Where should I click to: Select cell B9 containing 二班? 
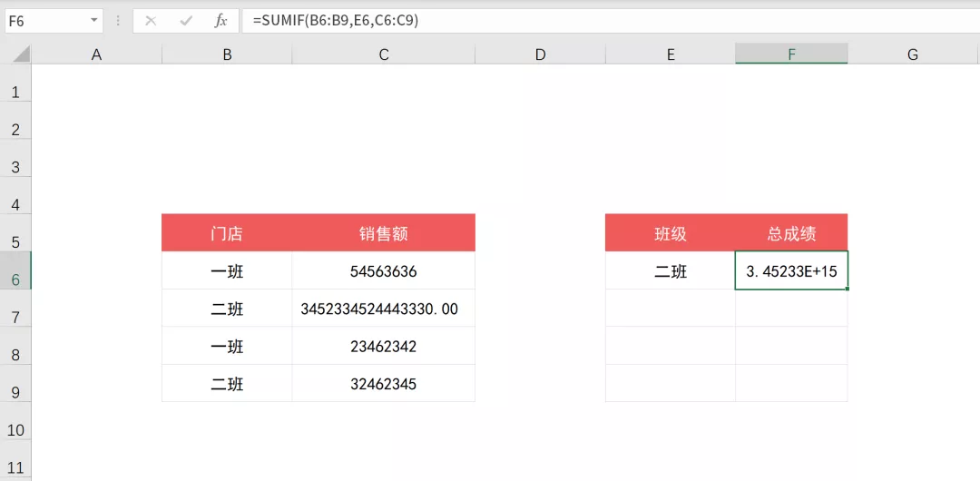[x=227, y=383]
